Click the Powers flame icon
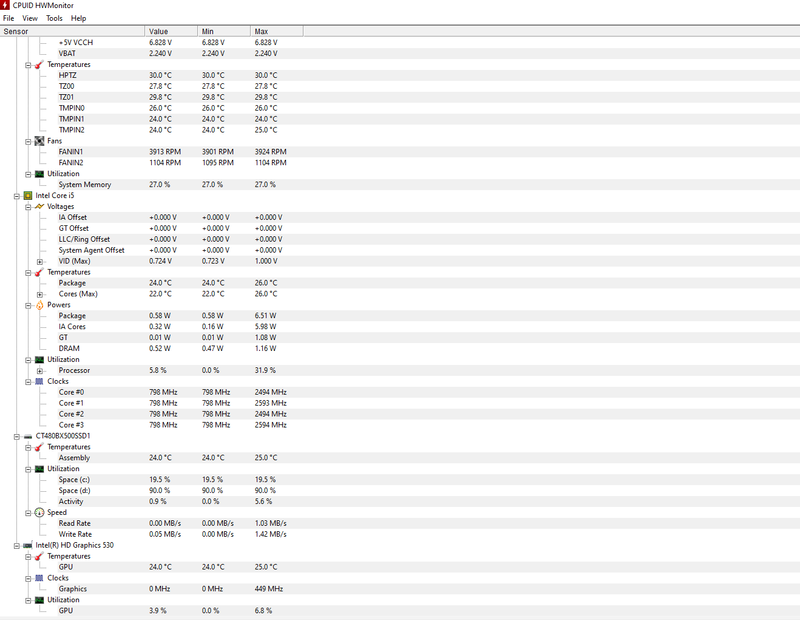800x620 pixels. pyautogui.click(x=39, y=305)
